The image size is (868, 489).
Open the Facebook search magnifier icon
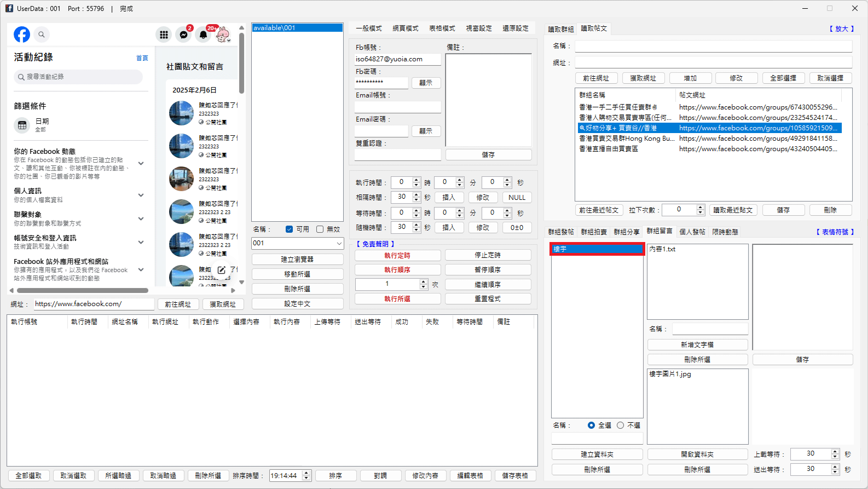pos(42,34)
